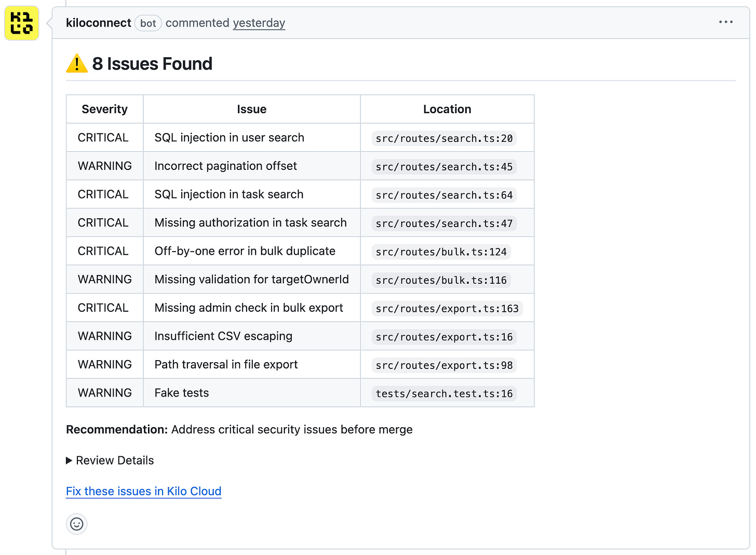
Task: Click the Kilo yellow avatar icon
Action: point(22,23)
